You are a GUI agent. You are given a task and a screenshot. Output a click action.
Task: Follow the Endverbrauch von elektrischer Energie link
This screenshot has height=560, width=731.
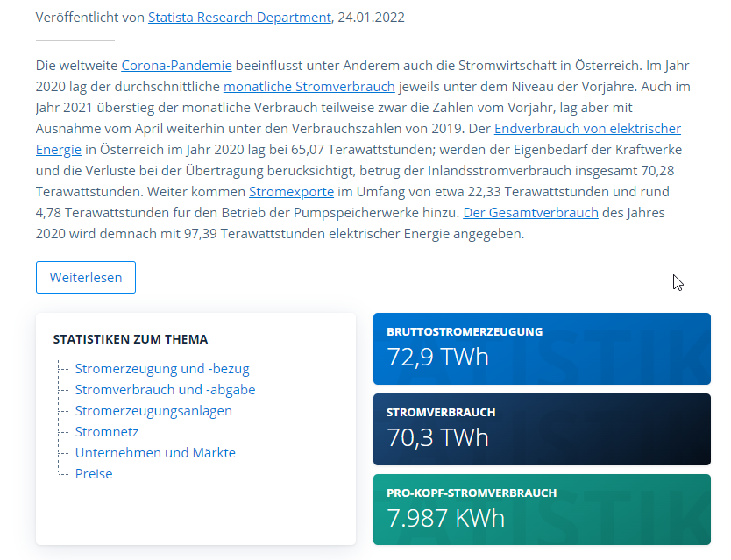click(x=587, y=129)
